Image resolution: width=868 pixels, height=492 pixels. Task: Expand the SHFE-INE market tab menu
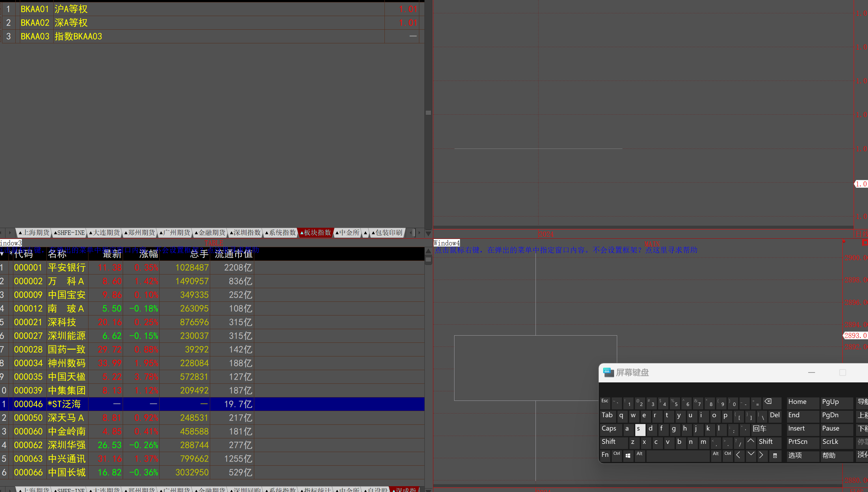click(69, 233)
